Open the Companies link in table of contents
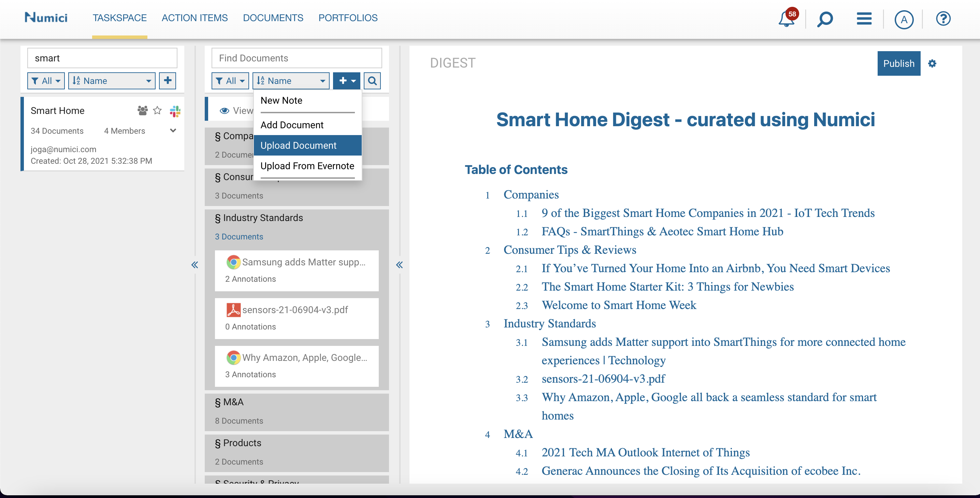980x498 pixels. tap(531, 195)
